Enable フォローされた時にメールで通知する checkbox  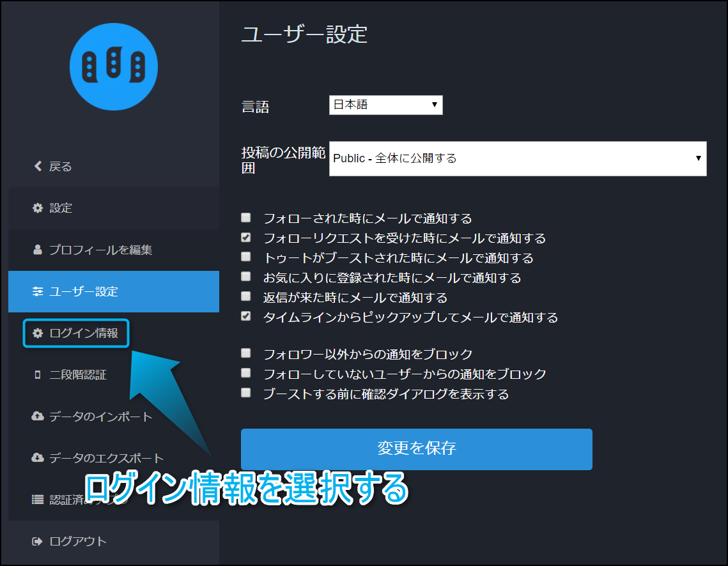pyautogui.click(x=246, y=218)
